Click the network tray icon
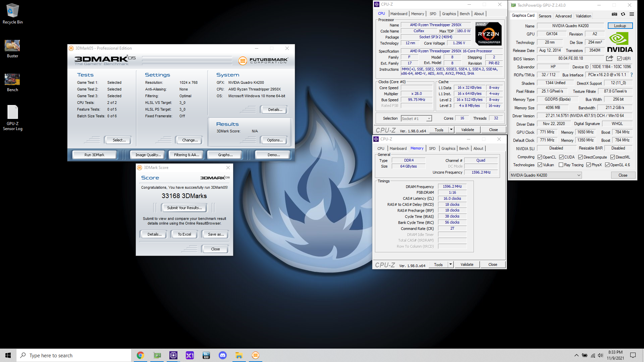 pyautogui.click(x=593, y=355)
